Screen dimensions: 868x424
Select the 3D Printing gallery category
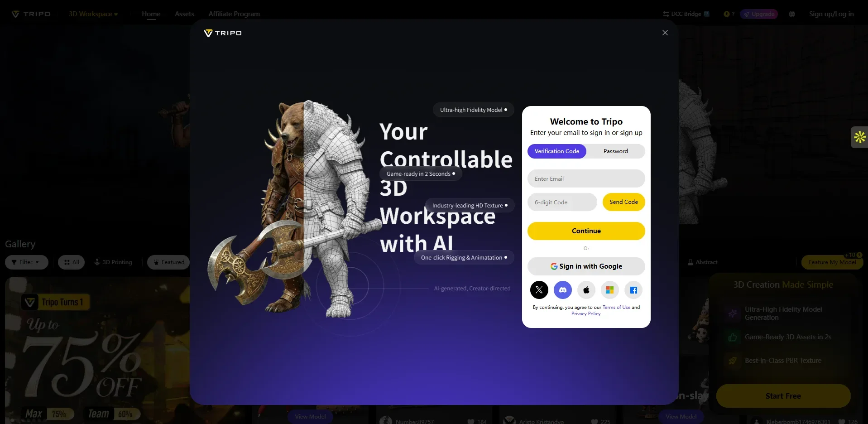(x=113, y=262)
